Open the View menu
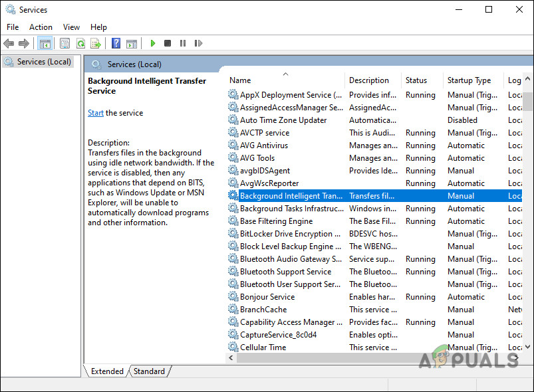Screen dimensions: 534x392 (71, 27)
